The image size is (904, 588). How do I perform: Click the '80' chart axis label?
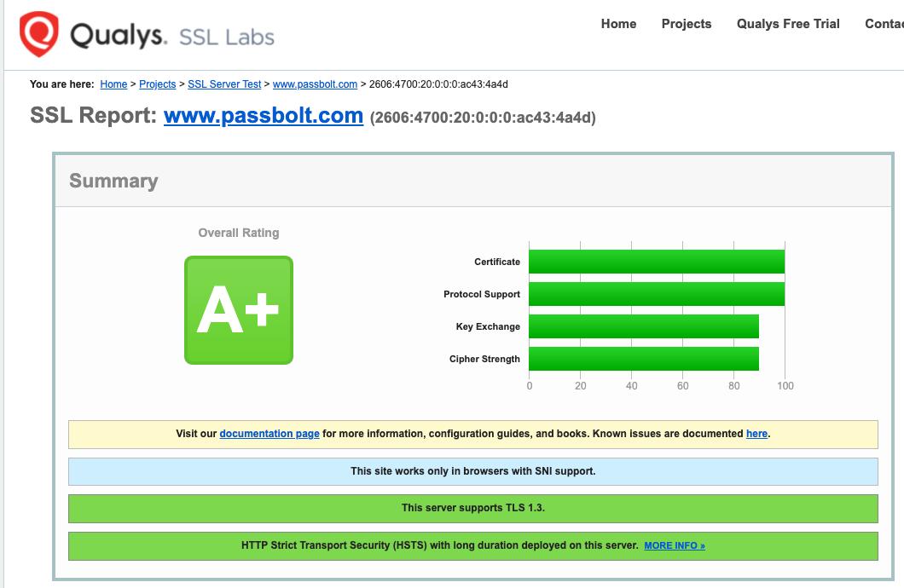pyautogui.click(x=734, y=386)
